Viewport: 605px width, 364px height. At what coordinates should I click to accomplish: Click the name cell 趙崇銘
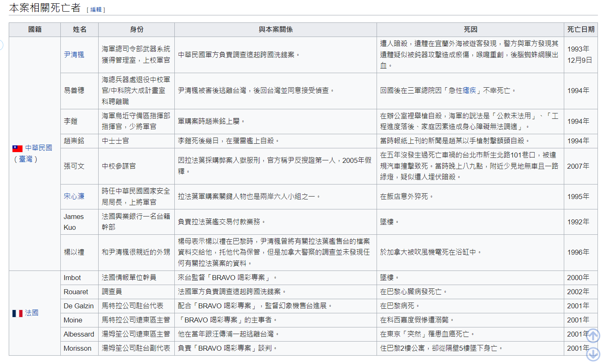pos(79,141)
